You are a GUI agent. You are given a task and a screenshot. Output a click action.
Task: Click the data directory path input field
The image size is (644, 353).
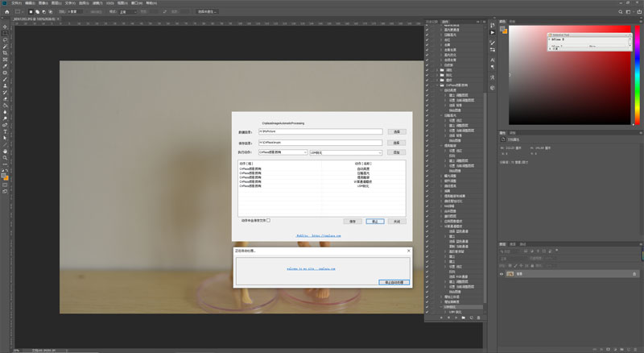pyautogui.click(x=320, y=131)
